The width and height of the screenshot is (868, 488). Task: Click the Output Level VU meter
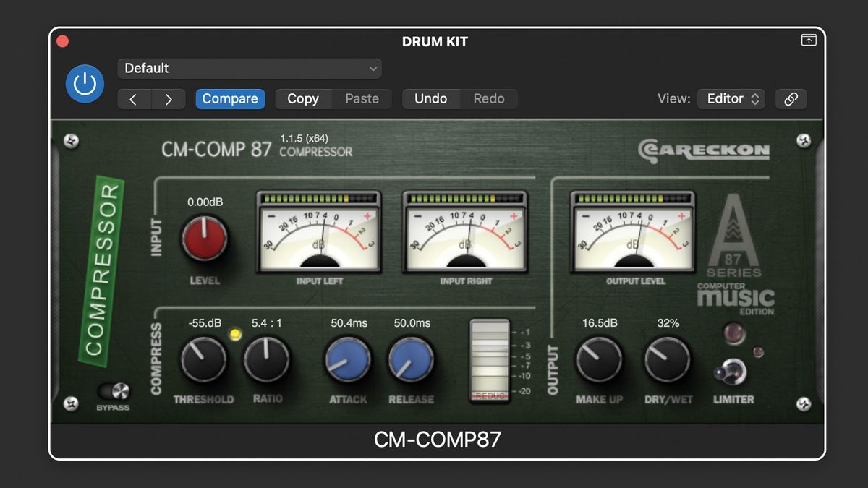(634, 232)
